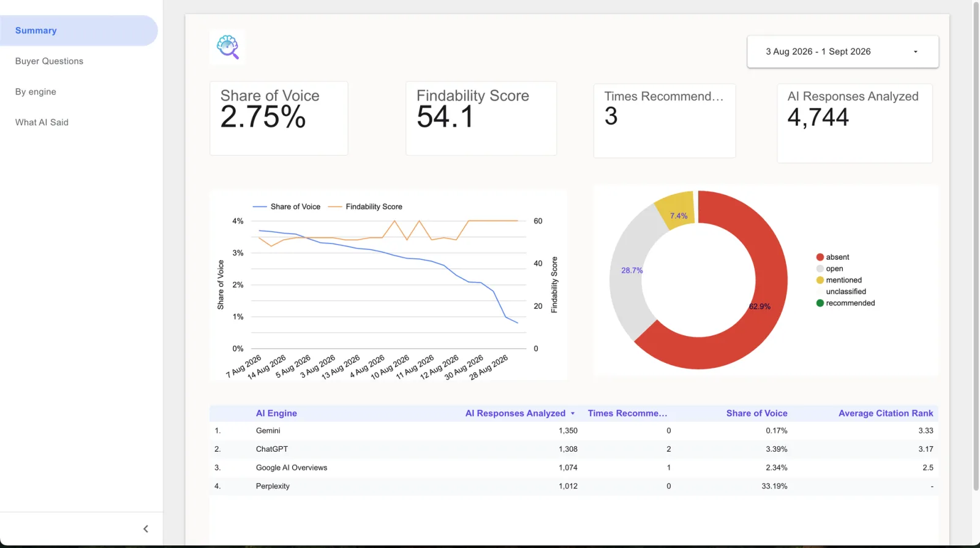Click the 0.17% share of voice value

tap(777, 431)
